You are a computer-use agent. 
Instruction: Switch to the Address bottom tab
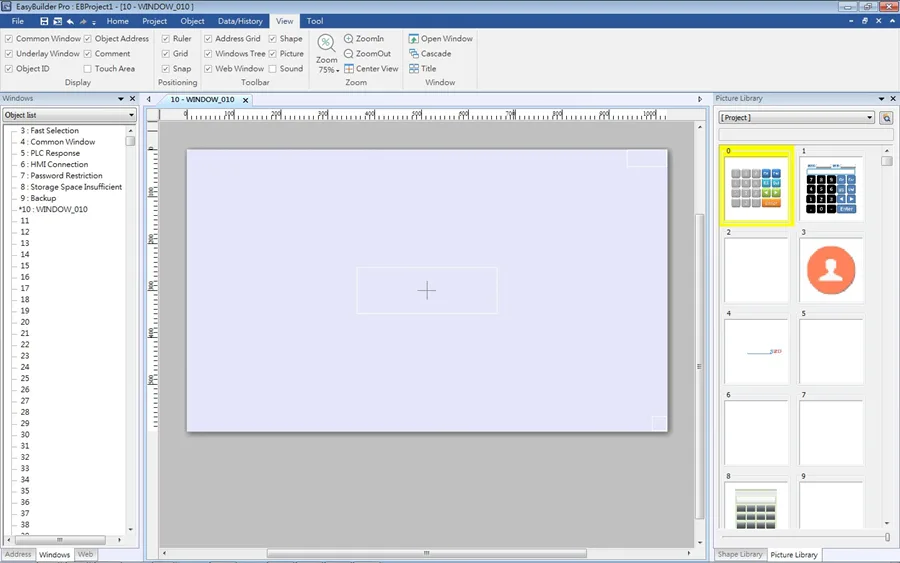point(18,554)
